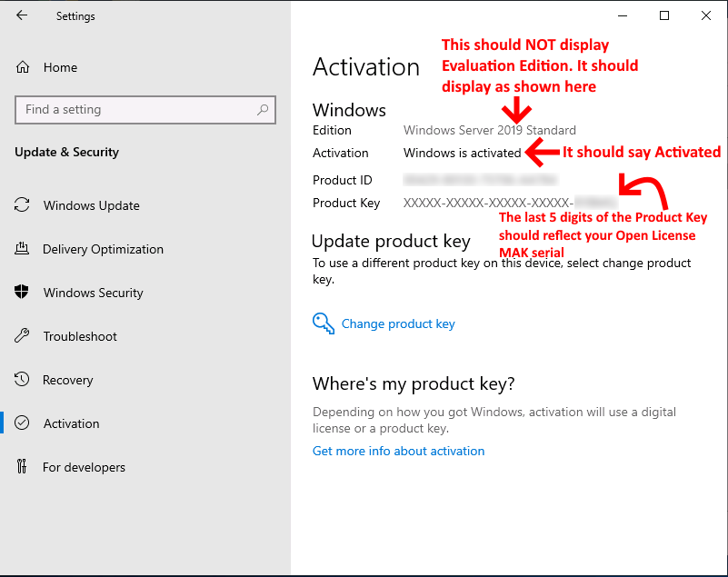Click the key icon beside Change product key

pyautogui.click(x=323, y=323)
